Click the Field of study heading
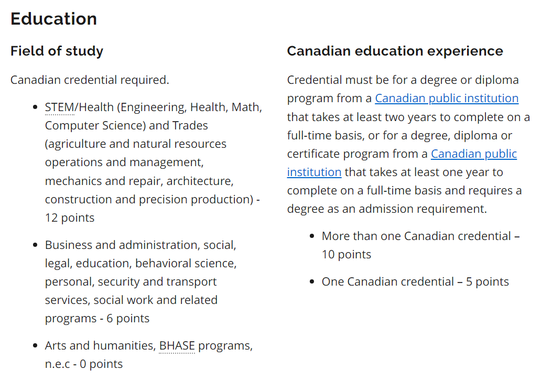The width and height of the screenshot is (553, 392). [57, 51]
